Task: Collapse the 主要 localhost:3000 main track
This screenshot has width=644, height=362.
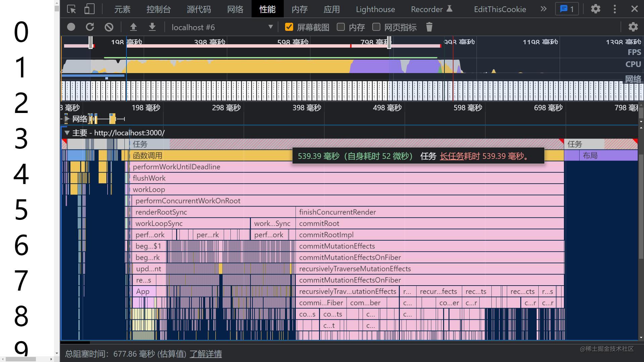Action: [67, 133]
